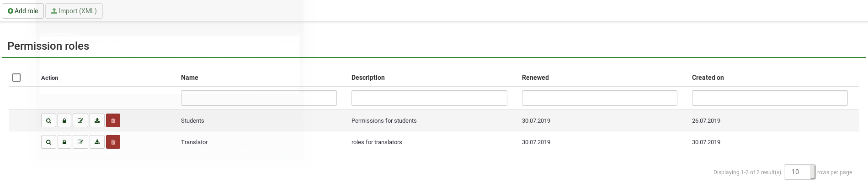Image resolution: width=868 pixels, height=187 pixels.
Task: Export the Students role
Action: tap(97, 120)
